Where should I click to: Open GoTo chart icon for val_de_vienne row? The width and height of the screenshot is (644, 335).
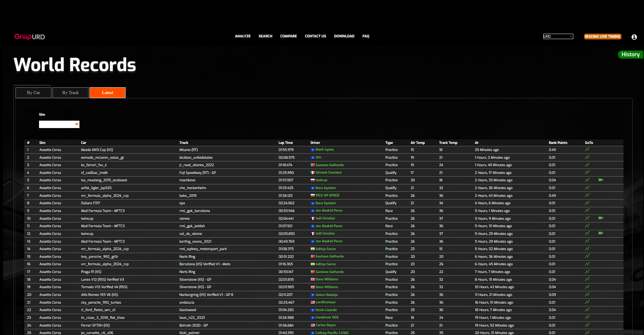[587, 233]
